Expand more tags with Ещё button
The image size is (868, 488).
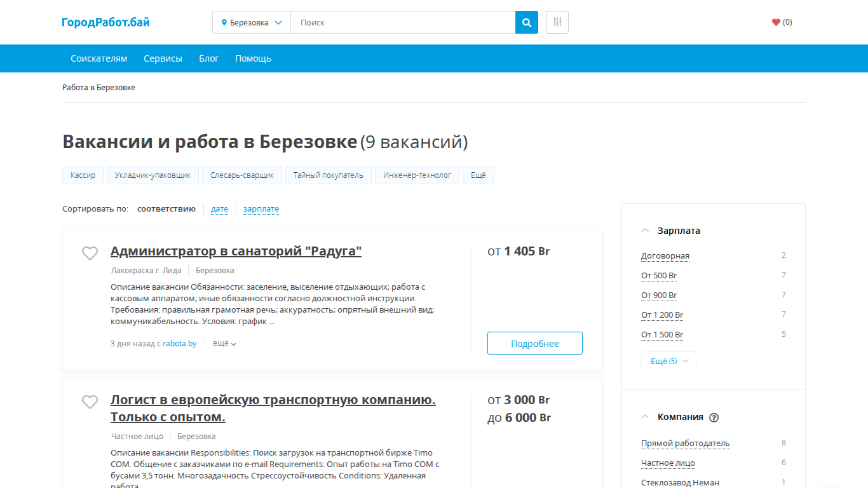click(x=478, y=175)
